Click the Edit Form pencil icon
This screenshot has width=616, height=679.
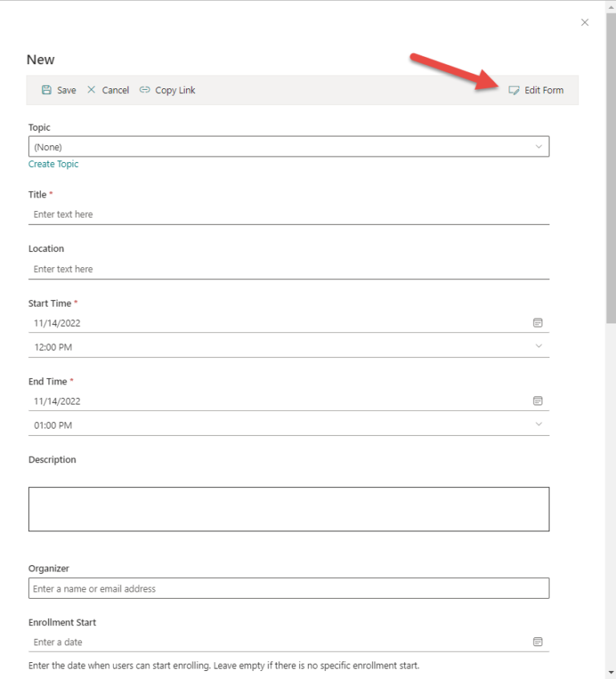513,90
